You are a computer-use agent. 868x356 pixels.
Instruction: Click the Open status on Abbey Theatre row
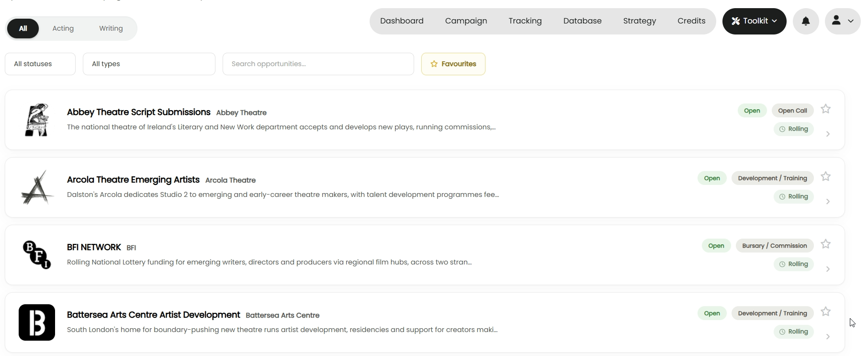pyautogui.click(x=752, y=111)
